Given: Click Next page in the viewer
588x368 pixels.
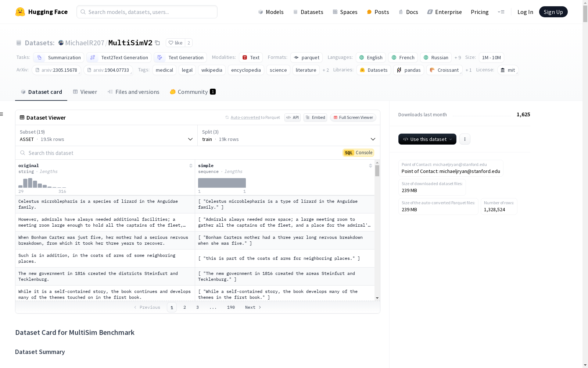Looking at the screenshot, I should (253, 307).
